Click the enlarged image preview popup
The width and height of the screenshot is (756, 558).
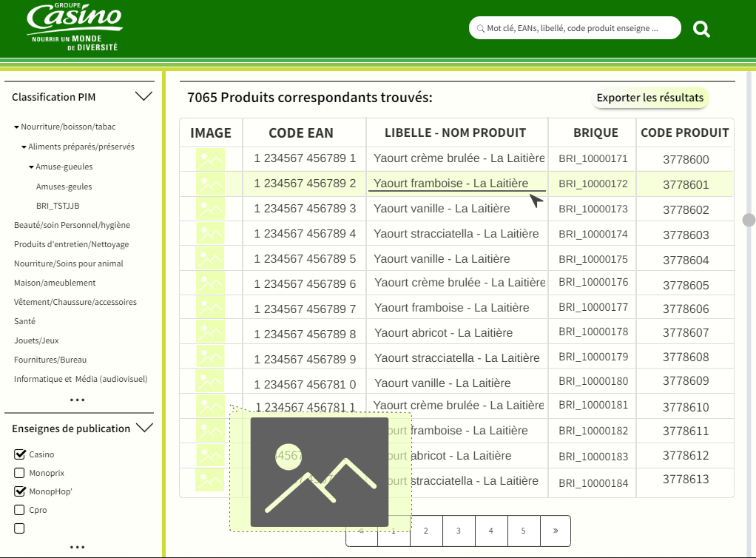(x=319, y=471)
